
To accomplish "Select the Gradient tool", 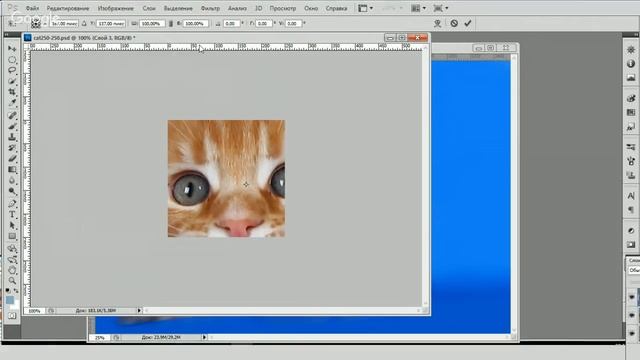I will click(x=12, y=169).
